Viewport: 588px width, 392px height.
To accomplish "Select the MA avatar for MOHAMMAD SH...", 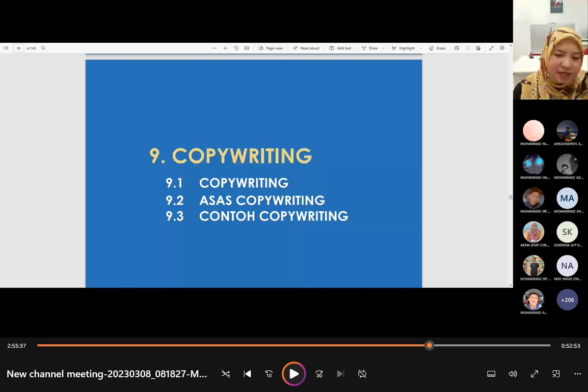I will point(567,198).
